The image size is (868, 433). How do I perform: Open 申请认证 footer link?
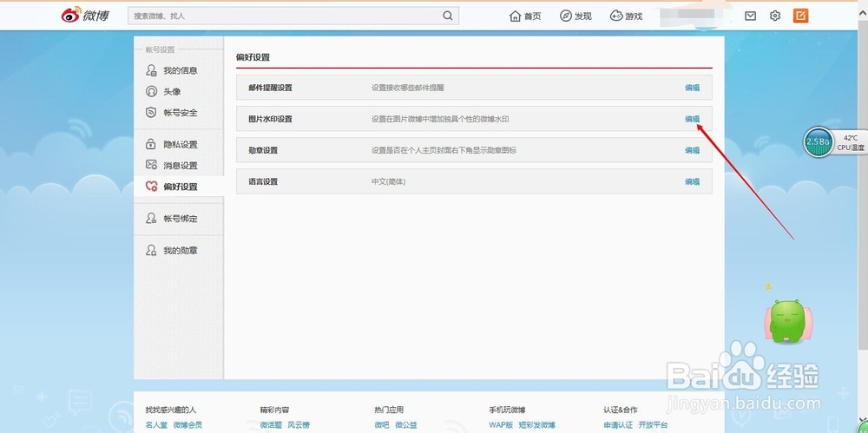point(618,425)
